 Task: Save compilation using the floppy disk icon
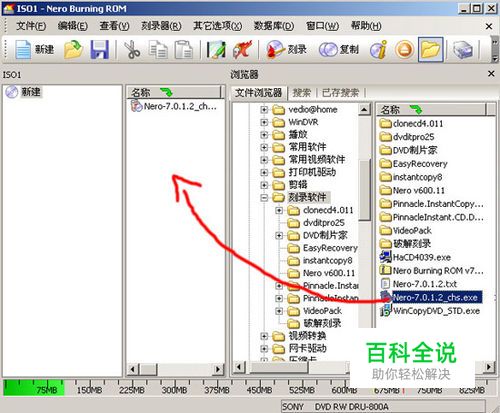pos(100,50)
